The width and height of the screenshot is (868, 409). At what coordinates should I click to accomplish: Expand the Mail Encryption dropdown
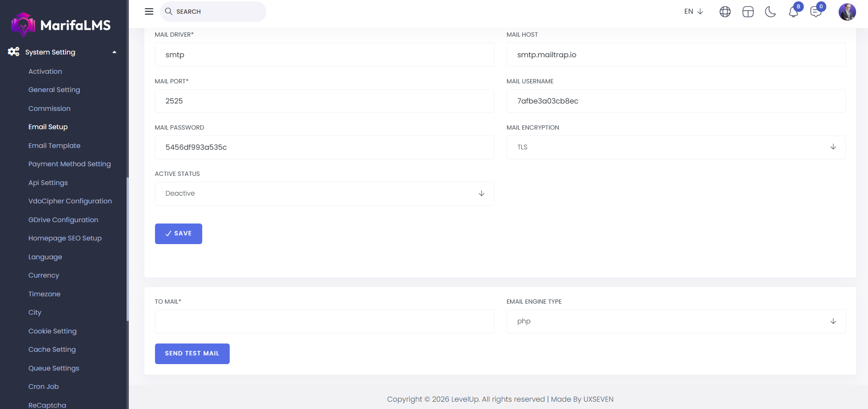pos(676,147)
